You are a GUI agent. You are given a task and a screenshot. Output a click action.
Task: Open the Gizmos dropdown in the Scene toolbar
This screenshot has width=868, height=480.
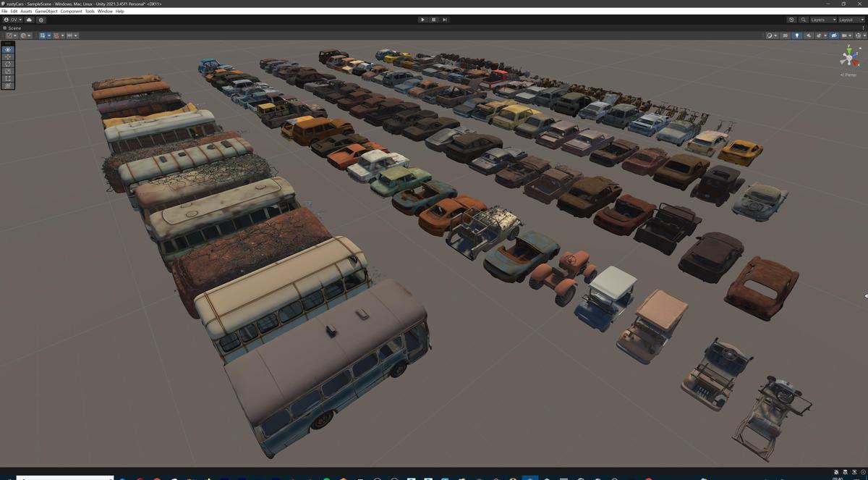click(x=846, y=35)
